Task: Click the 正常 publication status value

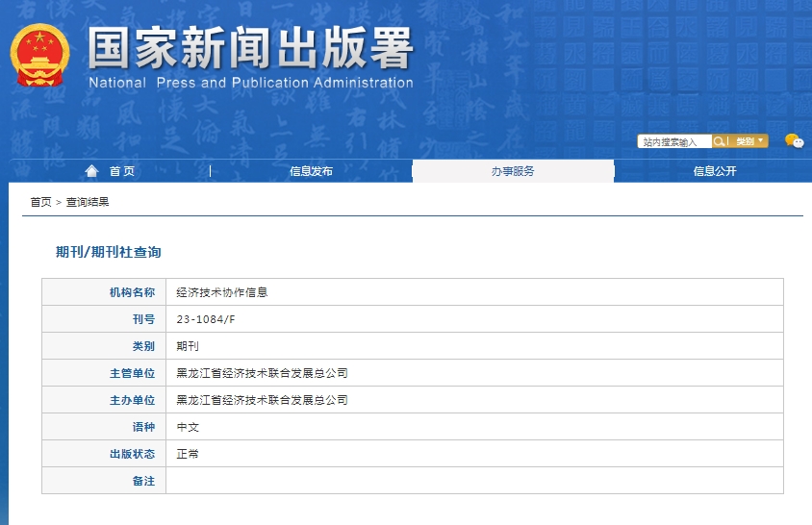Action: 188,454
